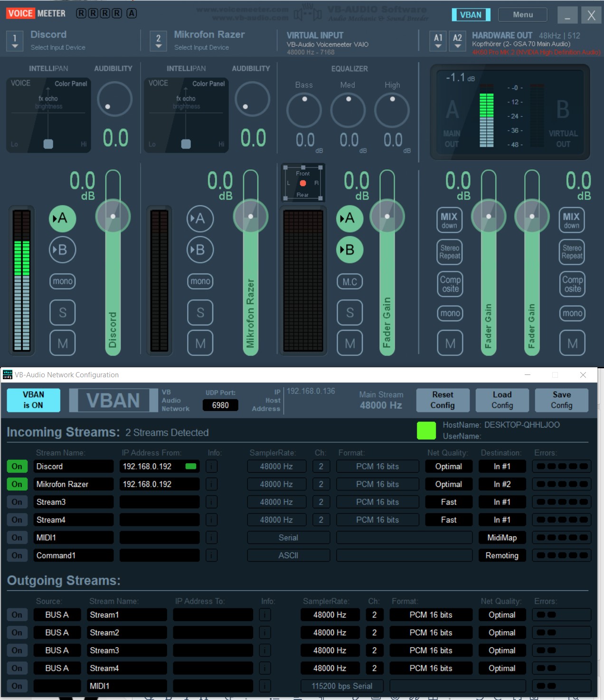The width and height of the screenshot is (604, 700).
Task: Mute the bus A main output
Action: (450, 343)
